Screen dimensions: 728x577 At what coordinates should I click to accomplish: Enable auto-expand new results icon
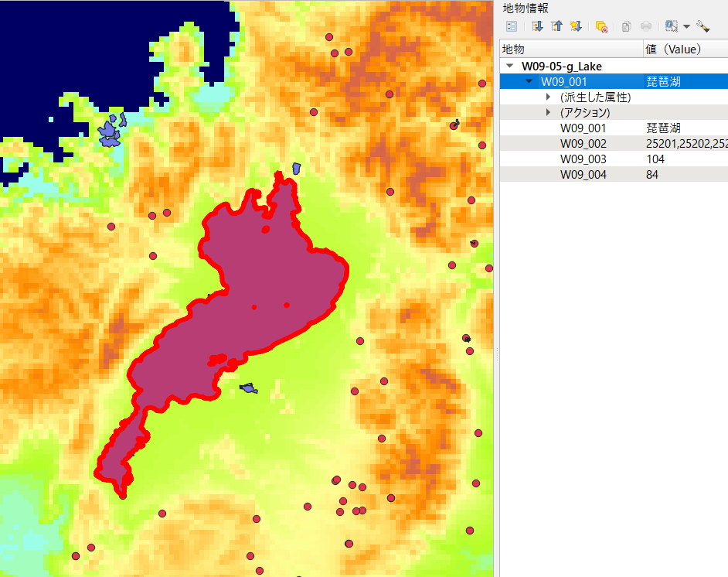[576, 26]
